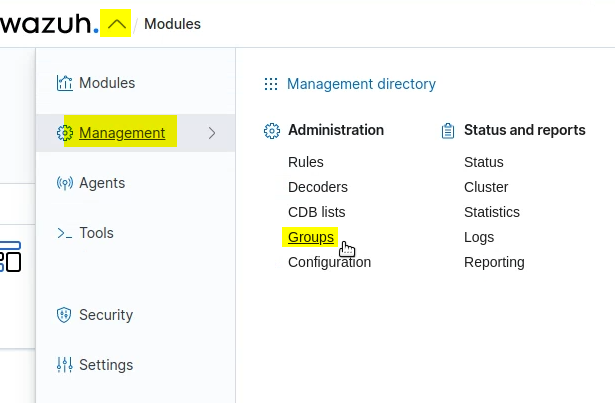Open the Configuration link under Administration
The width and height of the screenshot is (615, 403).
coord(329,262)
